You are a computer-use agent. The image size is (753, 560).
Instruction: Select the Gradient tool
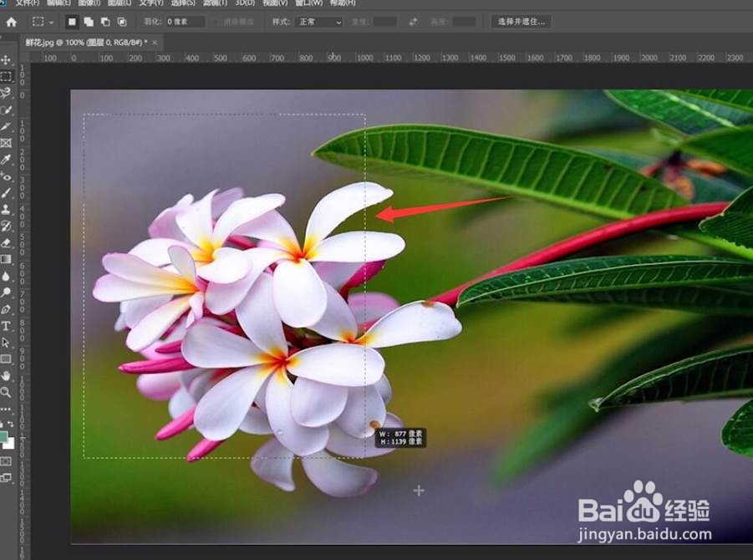point(6,259)
